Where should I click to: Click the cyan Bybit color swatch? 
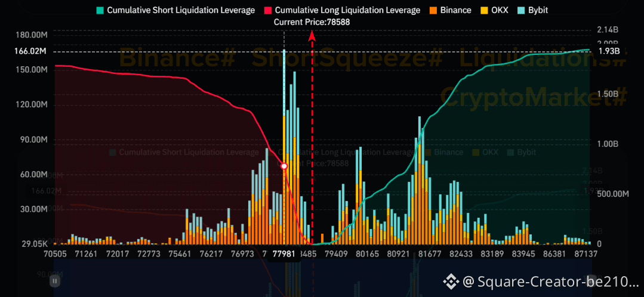[520, 10]
